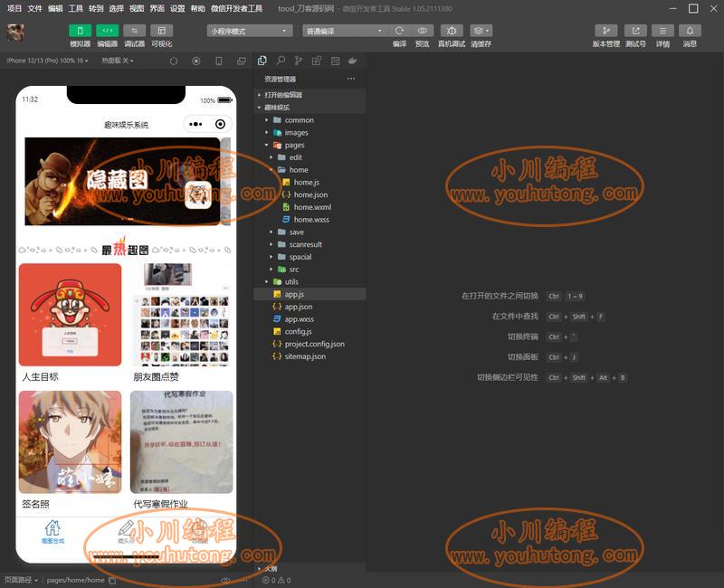Click the split layout icon in activity bar
The width and height of the screenshot is (724, 588).
tap(335, 61)
